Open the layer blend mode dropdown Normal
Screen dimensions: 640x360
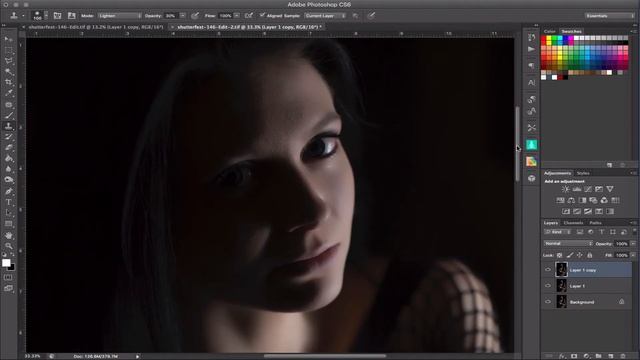click(568, 243)
